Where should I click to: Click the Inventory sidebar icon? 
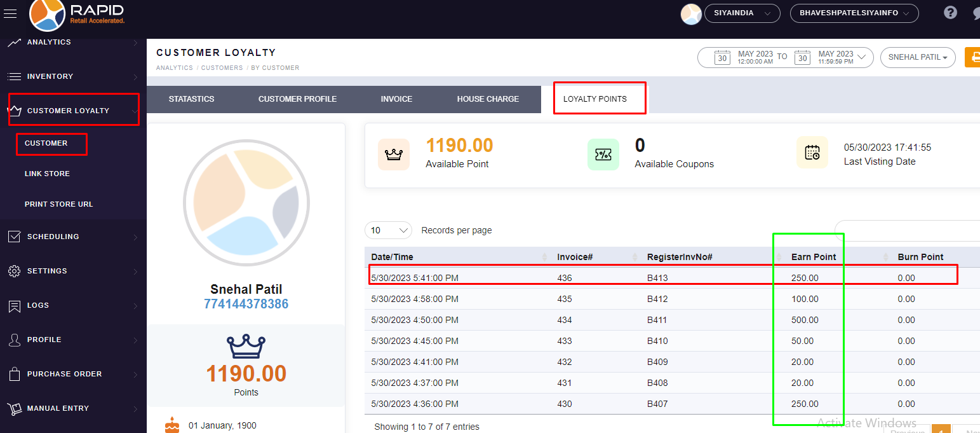coord(14,76)
